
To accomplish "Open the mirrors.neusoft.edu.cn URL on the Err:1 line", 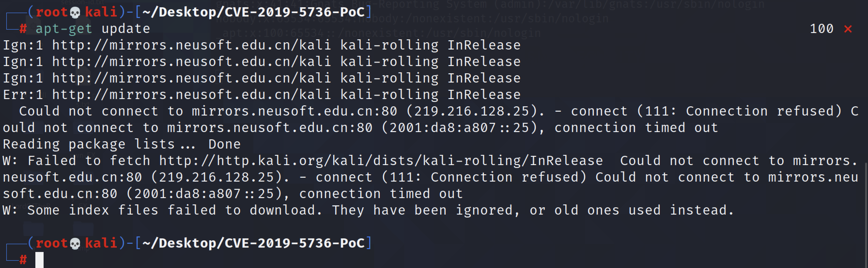I will pyautogui.click(x=191, y=95).
